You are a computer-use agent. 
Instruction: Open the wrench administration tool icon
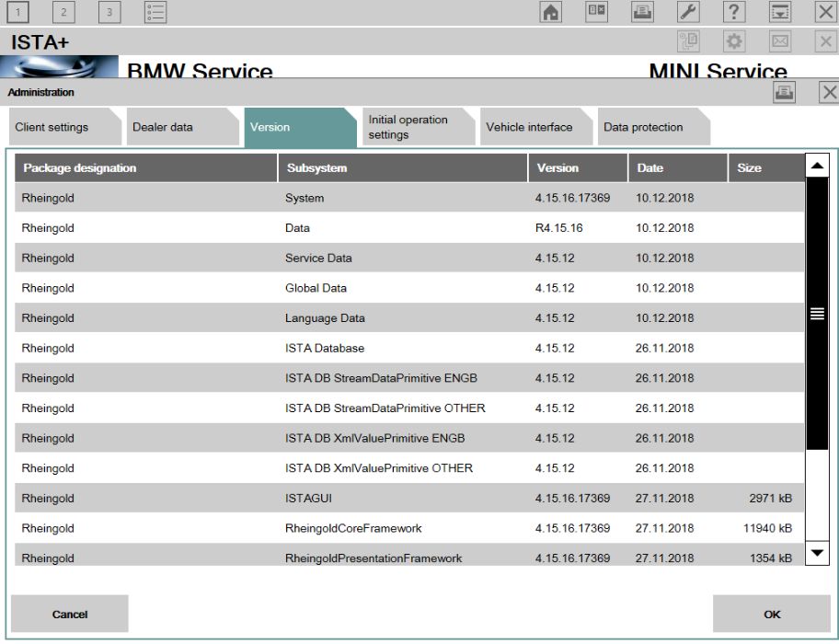coord(690,12)
